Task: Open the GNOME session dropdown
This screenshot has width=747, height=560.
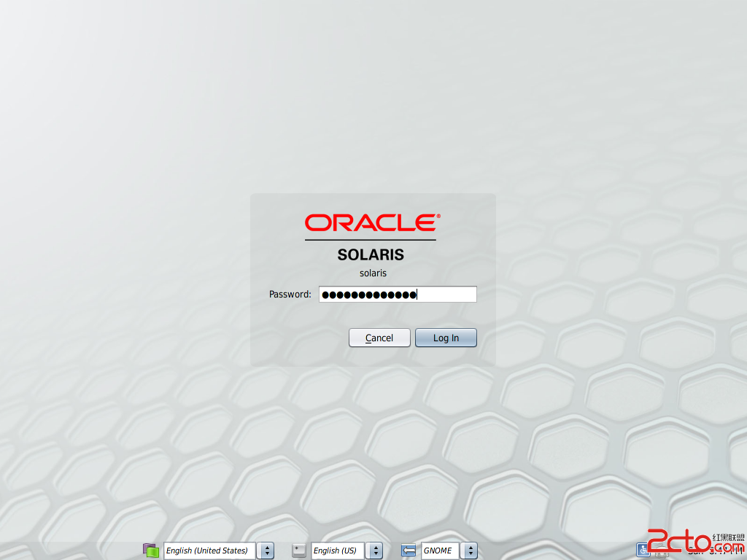Action: point(449,551)
